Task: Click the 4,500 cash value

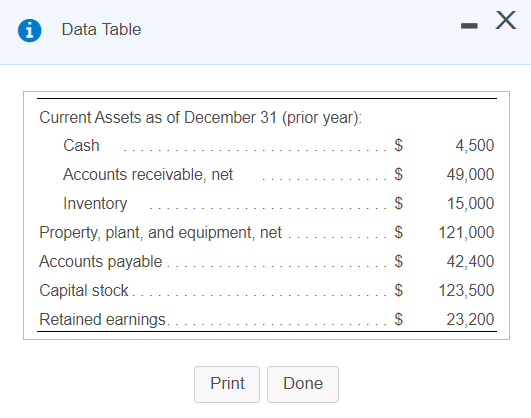Action: tap(474, 146)
